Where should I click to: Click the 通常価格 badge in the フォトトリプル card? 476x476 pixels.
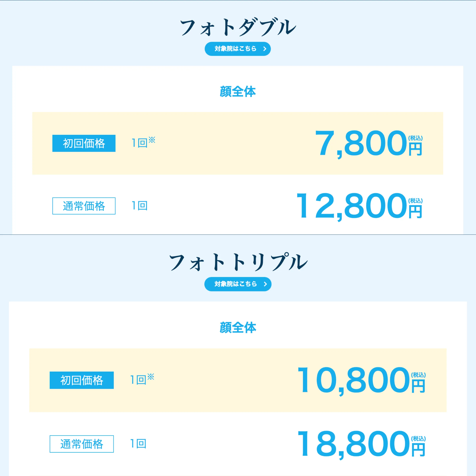[82, 444]
